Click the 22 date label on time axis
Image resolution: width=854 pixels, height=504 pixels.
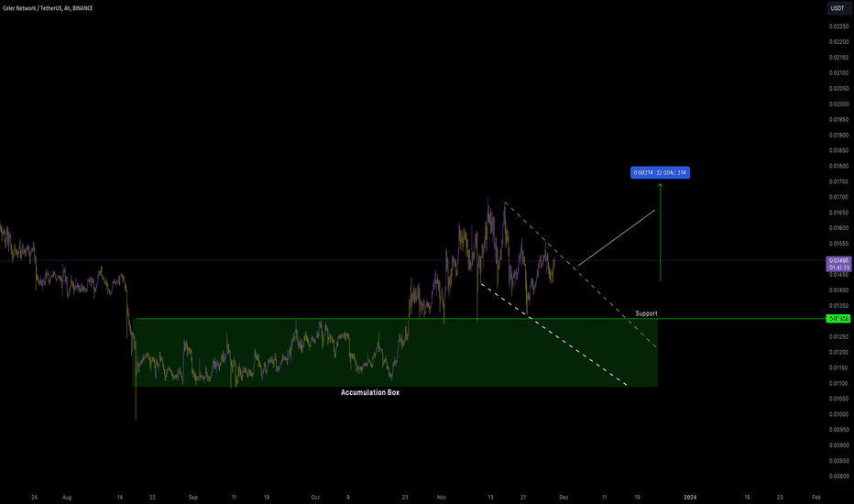coord(152,498)
